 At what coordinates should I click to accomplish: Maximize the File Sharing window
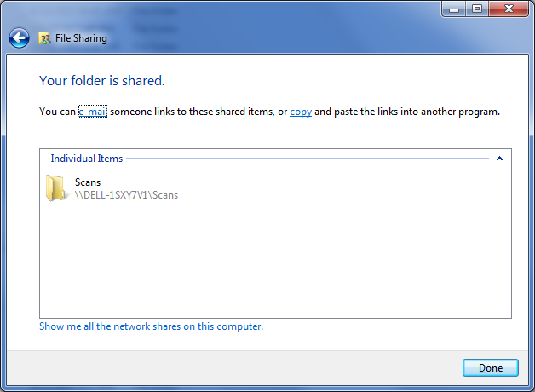point(477,9)
